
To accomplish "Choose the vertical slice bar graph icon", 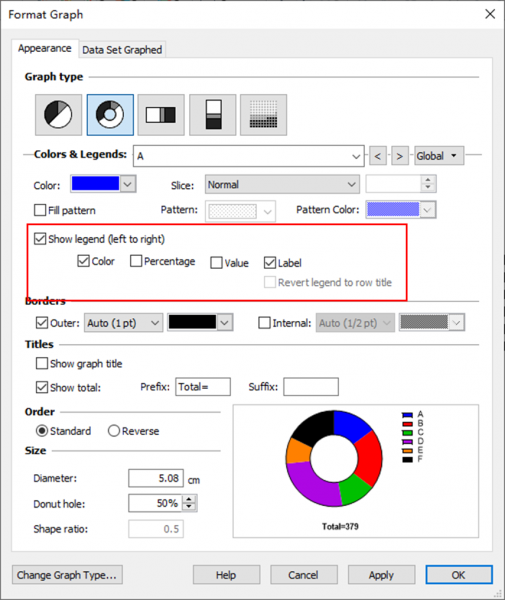I will click(x=213, y=115).
